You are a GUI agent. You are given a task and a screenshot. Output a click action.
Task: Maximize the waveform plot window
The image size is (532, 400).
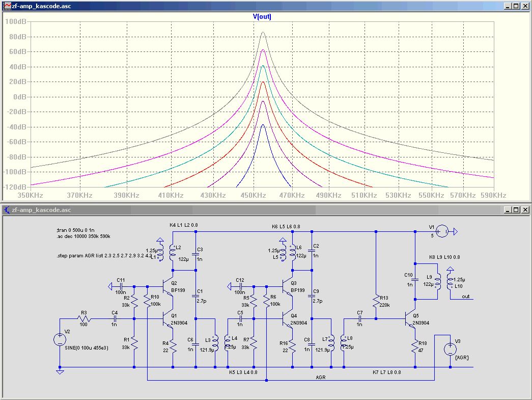pyautogui.click(x=516, y=6)
